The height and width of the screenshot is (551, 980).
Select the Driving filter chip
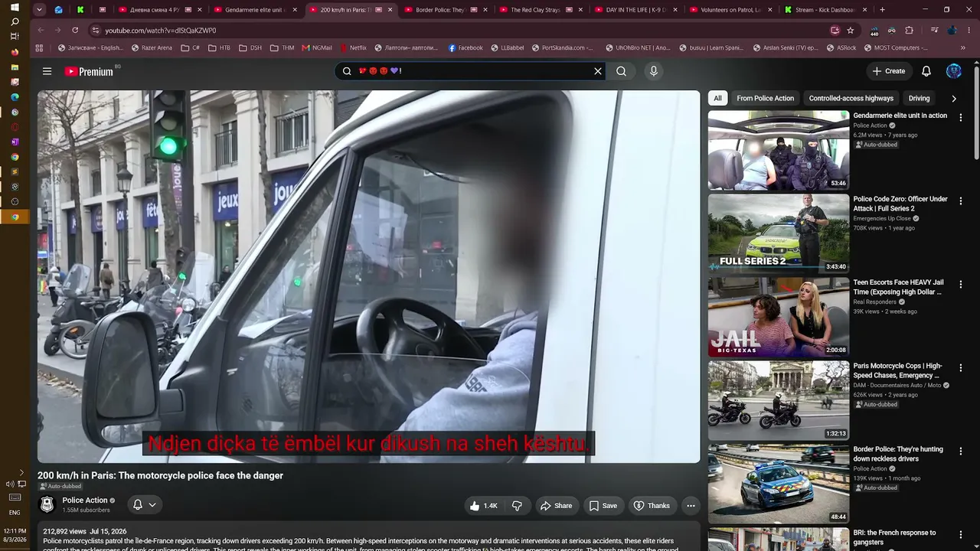point(919,98)
